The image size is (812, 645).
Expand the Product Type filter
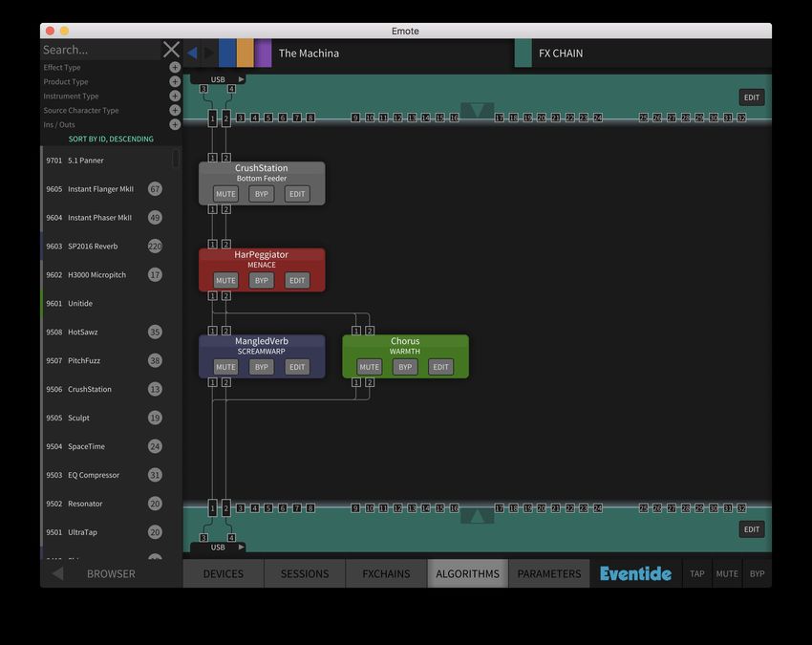(175, 81)
